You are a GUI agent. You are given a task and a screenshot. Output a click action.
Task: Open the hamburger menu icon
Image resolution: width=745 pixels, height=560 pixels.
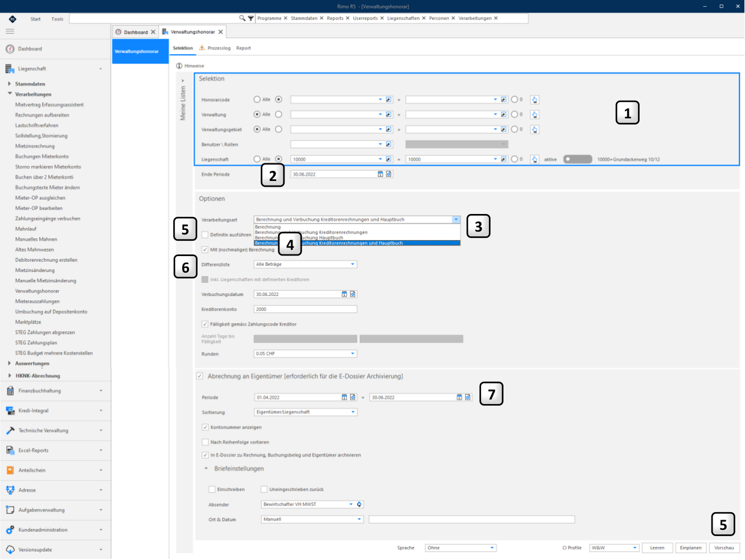(10, 31)
